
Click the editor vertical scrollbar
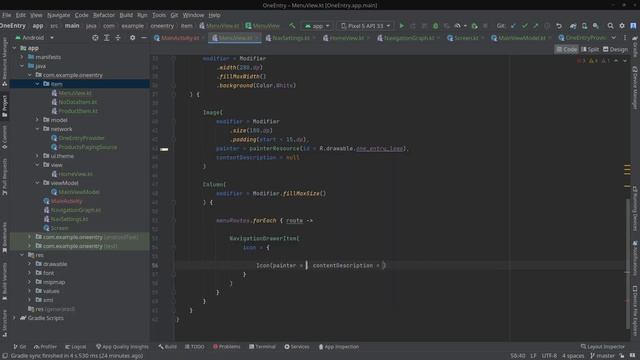pyautogui.click(x=628, y=263)
